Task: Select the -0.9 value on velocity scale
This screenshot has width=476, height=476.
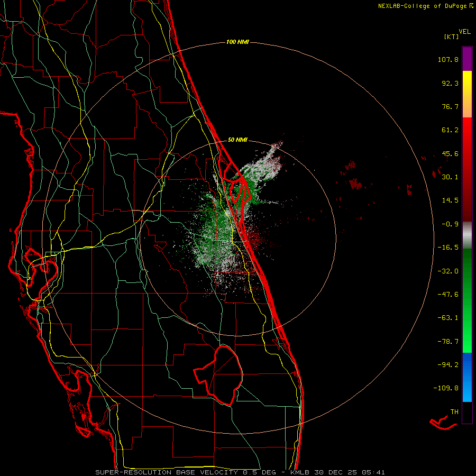Action: 450,224
